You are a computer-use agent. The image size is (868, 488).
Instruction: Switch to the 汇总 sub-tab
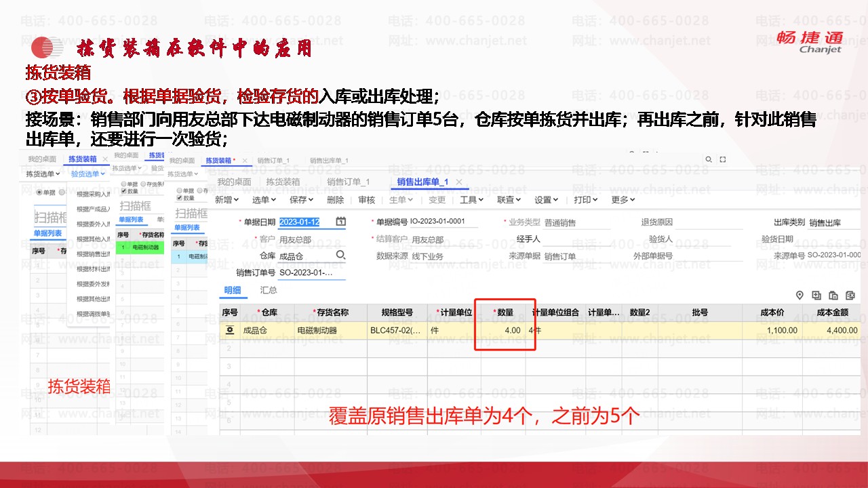point(269,290)
